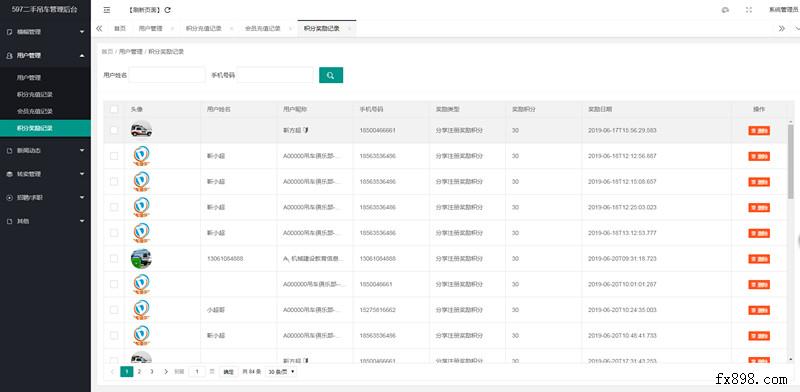
Task: Expand the 新闻动态 sidebar group
Action: [82, 151]
